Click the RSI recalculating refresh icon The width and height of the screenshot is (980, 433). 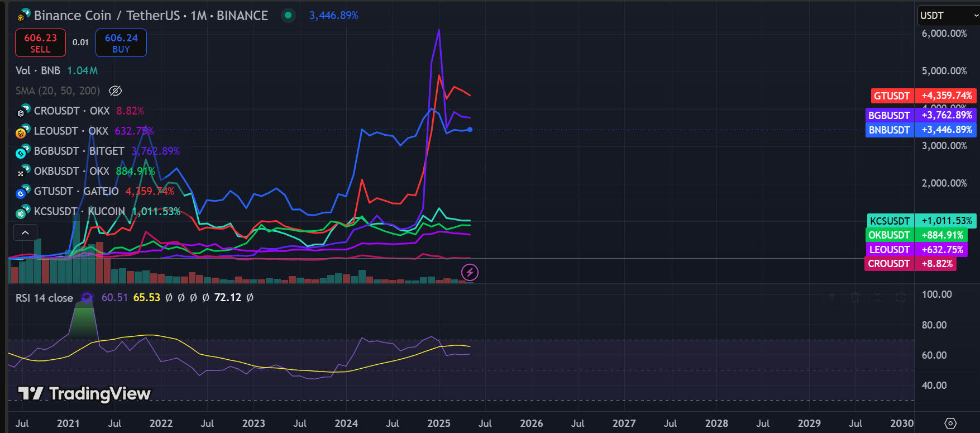point(87,298)
